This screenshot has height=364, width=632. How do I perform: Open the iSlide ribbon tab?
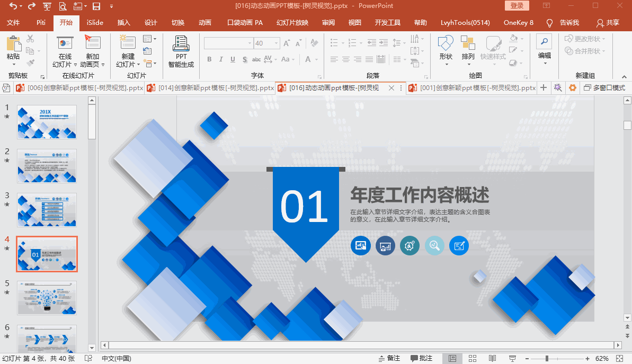[x=95, y=23]
